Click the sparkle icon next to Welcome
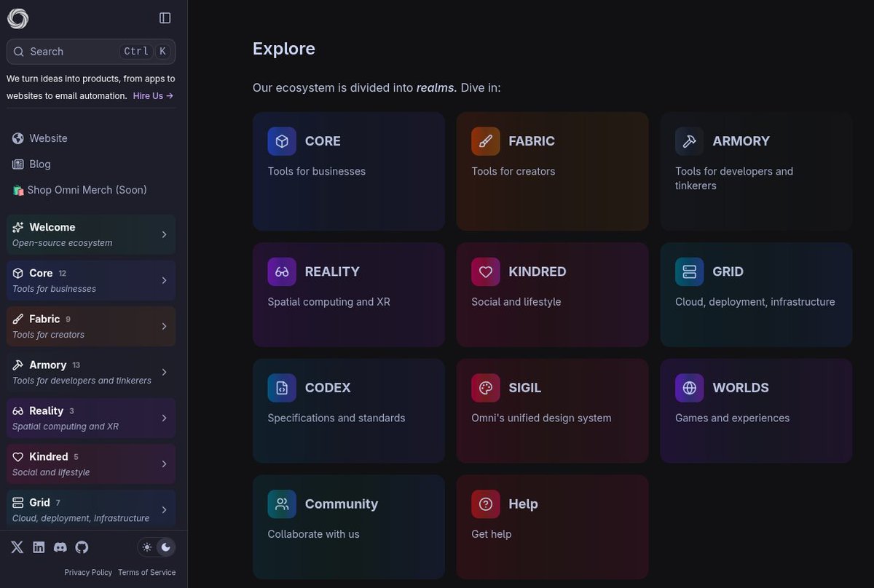This screenshot has height=588, width=874. click(18, 227)
